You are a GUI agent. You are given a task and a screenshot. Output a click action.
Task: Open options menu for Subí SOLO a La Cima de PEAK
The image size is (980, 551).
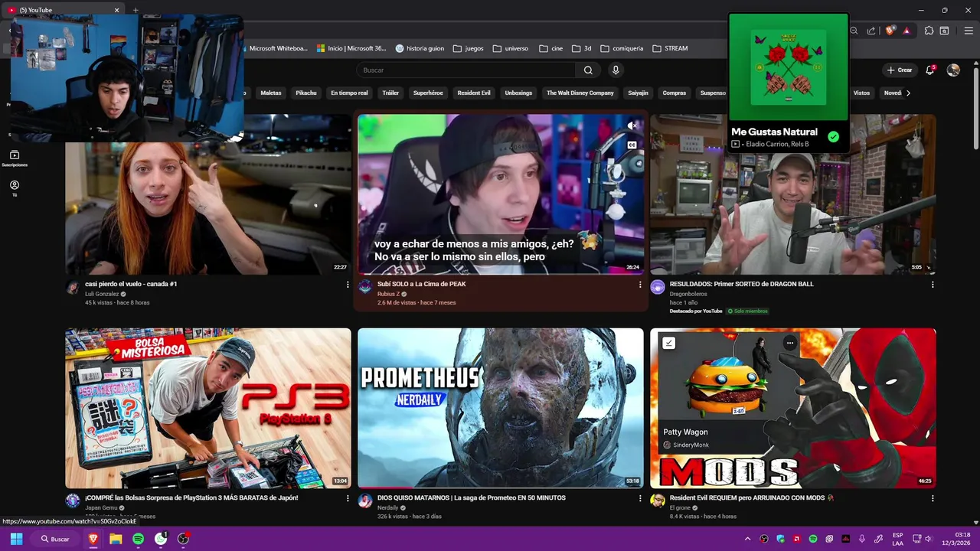(640, 285)
